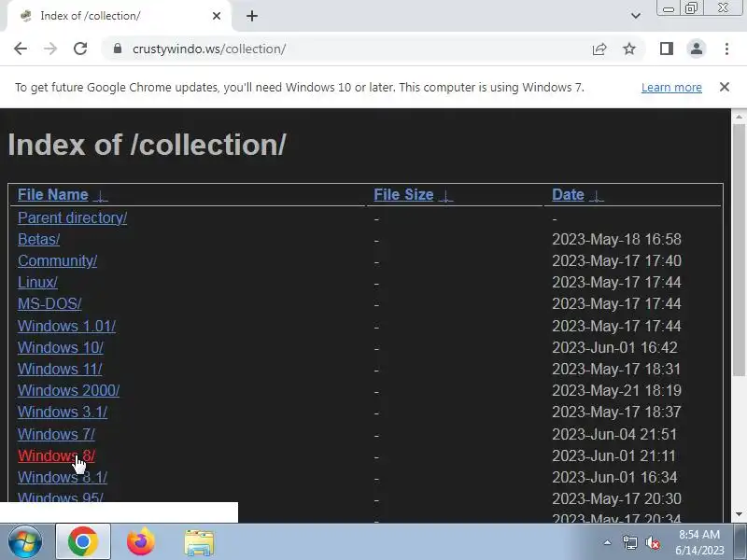
Task: Click Chrome icon in taskbar
Action: point(83,541)
